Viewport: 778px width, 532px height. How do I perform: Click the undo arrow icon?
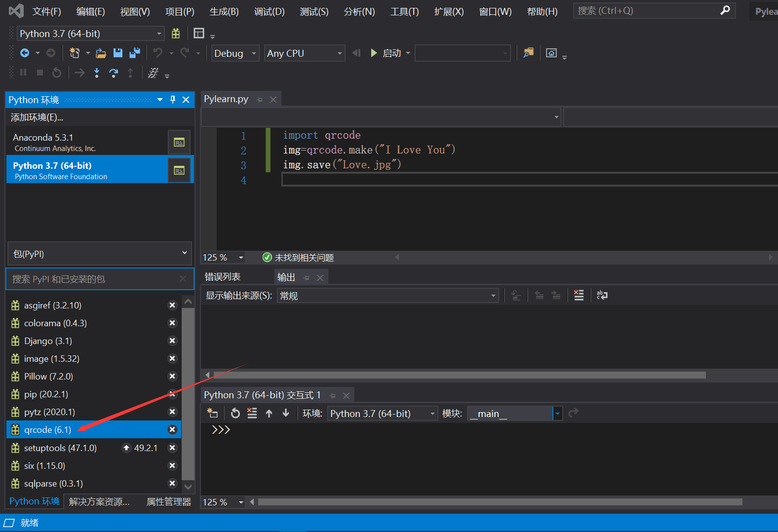(158, 53)
